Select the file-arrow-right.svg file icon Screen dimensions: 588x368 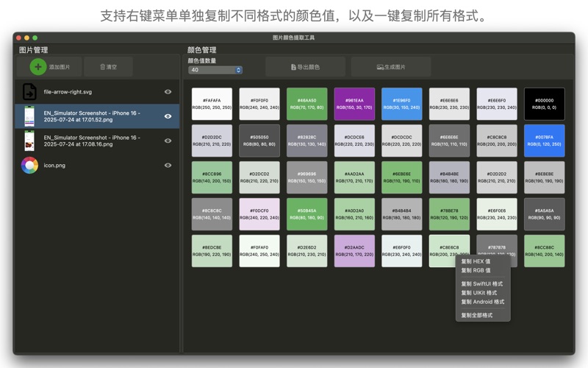(29, 92)
